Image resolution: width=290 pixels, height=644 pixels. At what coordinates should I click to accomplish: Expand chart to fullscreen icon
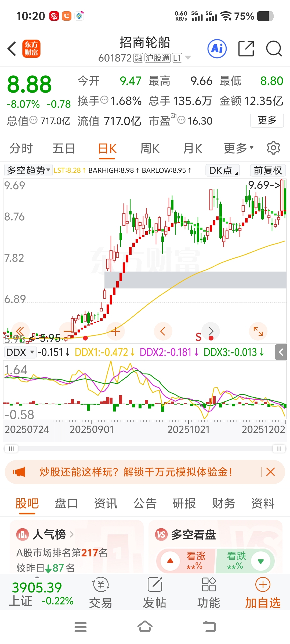coord(258,331)
